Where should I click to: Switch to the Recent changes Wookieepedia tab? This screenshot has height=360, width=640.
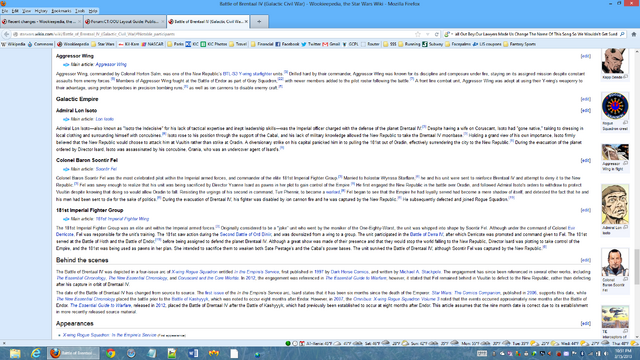(x=41, y=22)
